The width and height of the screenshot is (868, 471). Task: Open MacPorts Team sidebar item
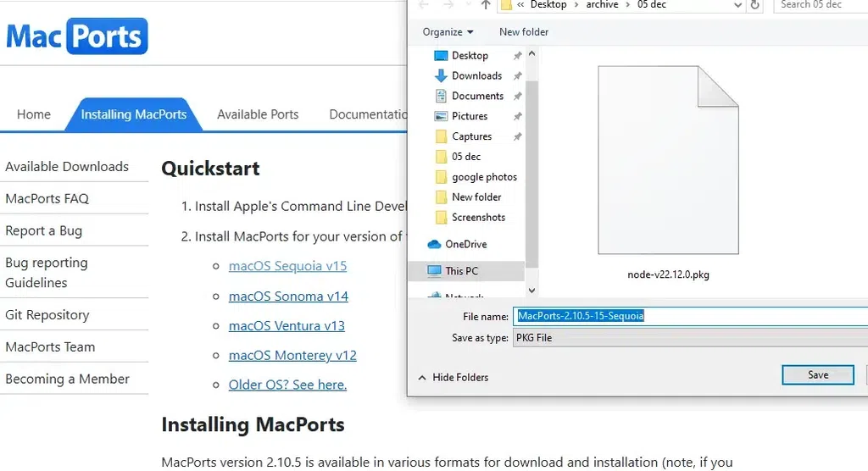(50, 347)
